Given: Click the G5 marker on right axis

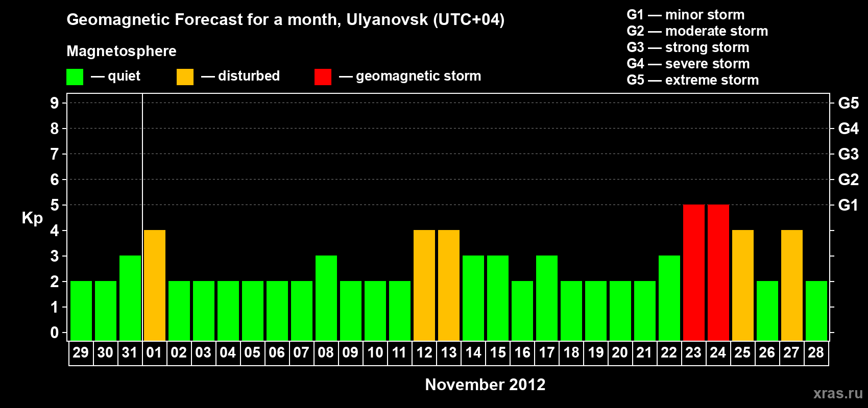Looking at the screenshot, I should pyautogui.click(x=848, y=103).
